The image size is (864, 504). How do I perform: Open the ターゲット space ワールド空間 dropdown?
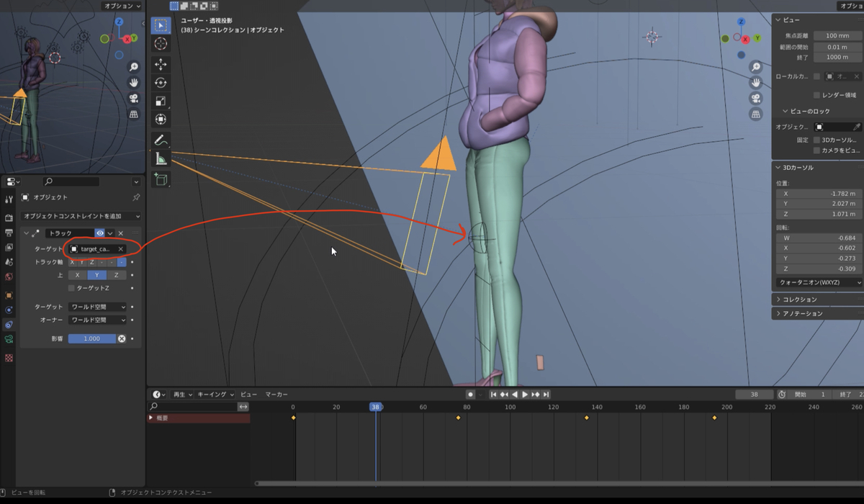[x=98, y=307]
